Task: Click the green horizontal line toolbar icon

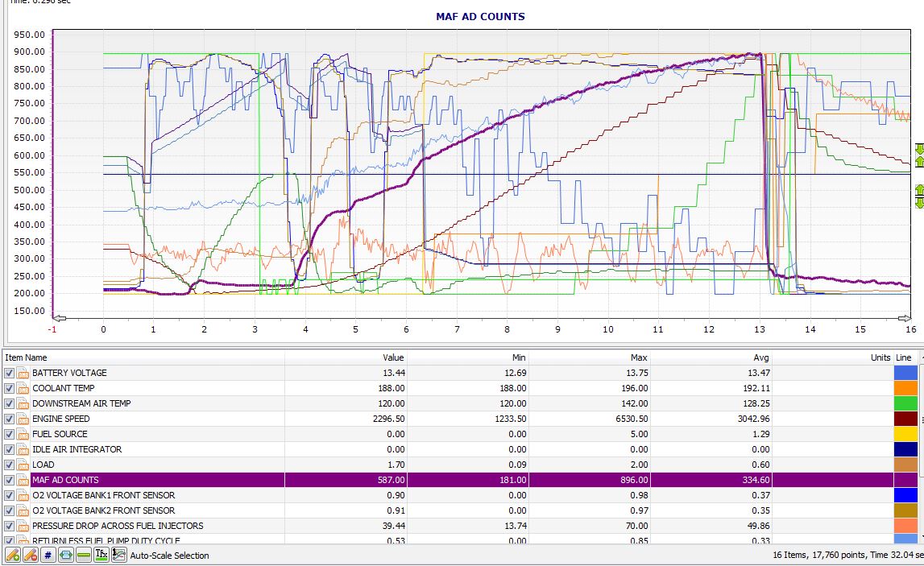Action: (84, 555)
